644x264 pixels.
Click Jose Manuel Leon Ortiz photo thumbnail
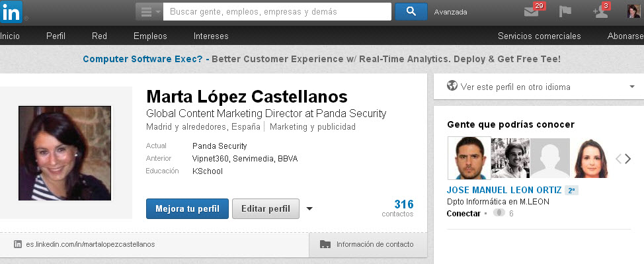469,158
